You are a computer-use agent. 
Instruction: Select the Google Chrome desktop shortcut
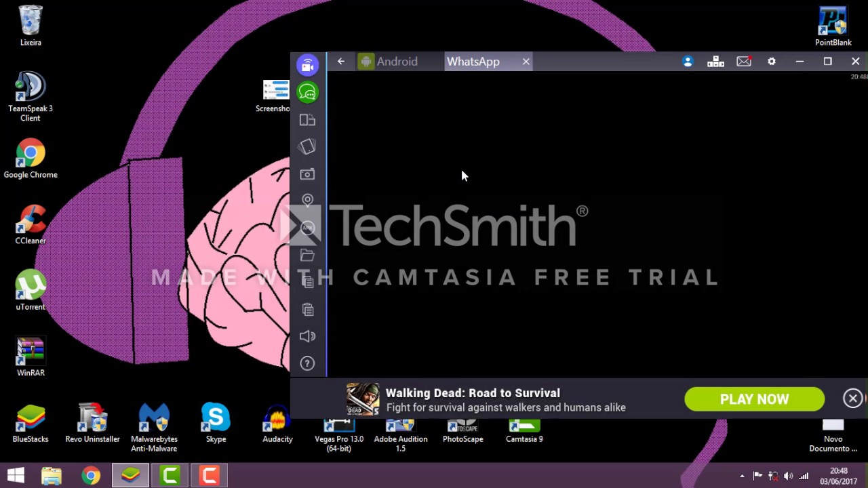[x=31, y=159]
